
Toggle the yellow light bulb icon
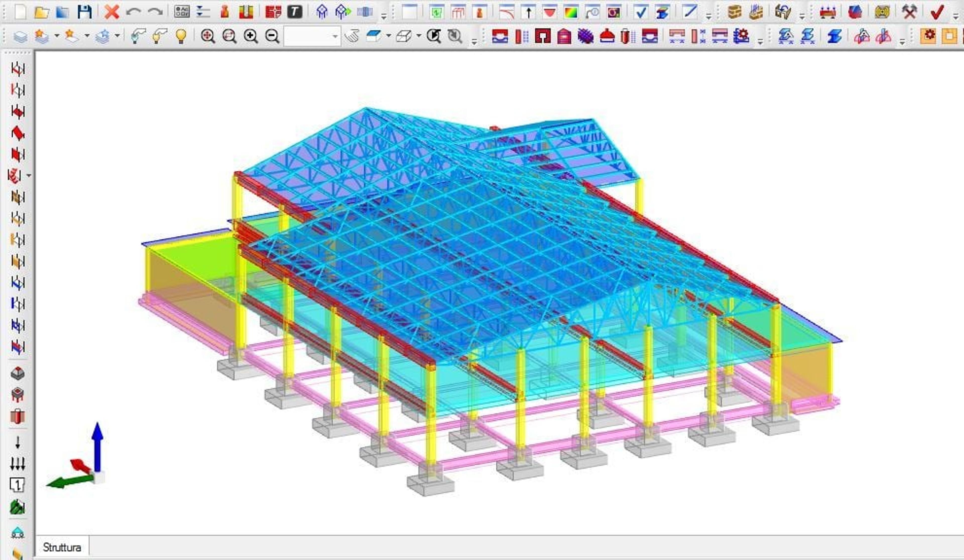pyautogui.click(x=181, y=36)
